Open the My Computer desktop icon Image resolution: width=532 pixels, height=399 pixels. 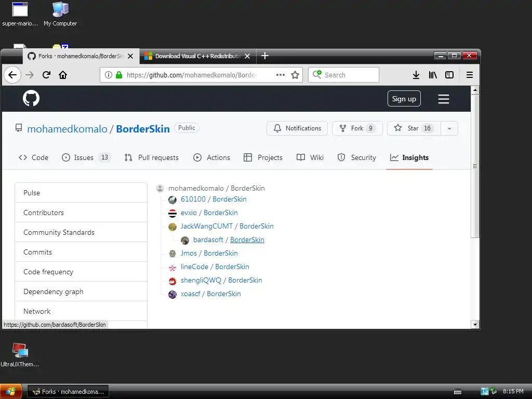[60, 15]
